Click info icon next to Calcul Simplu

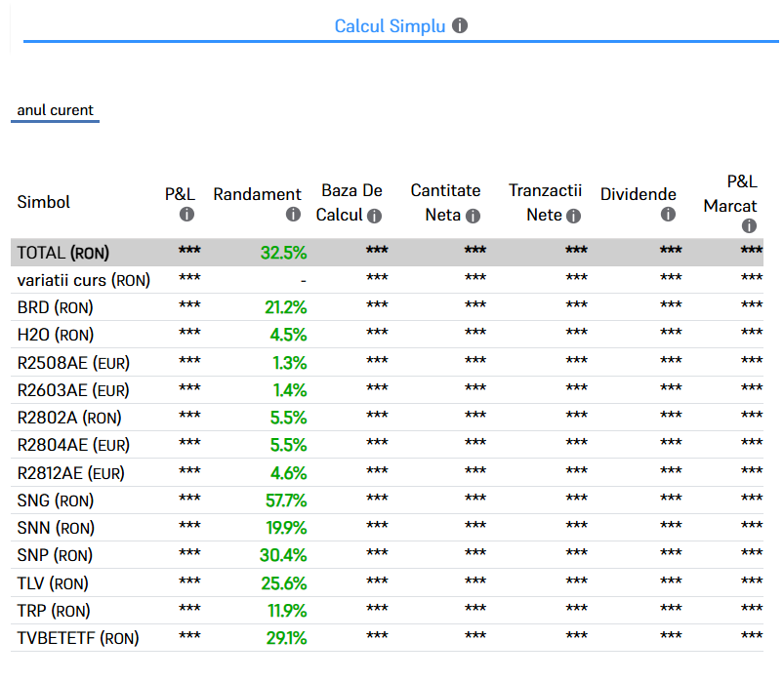tap(460, 25)
